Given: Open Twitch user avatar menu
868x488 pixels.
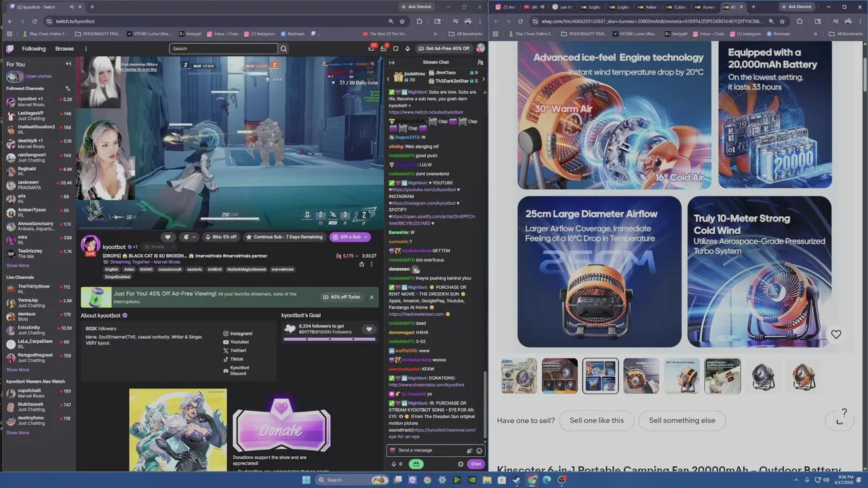Looking at the screenshot, I should 480,48.
